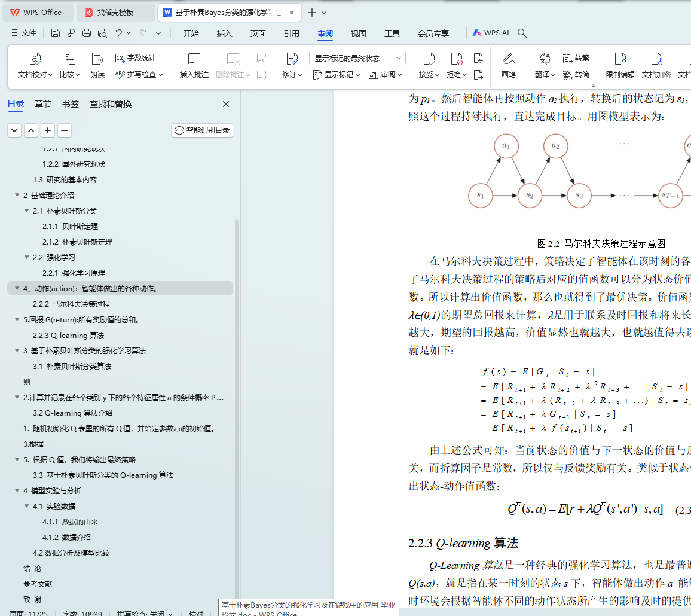Jump to next comment icon
This screenshot has height=616, width=691.
262,75
